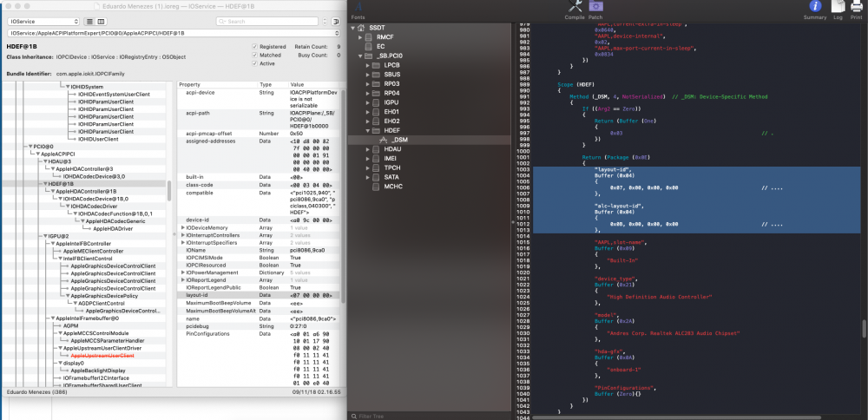Sort by Type column header
The width and height of the screenshot is (868, 420).
pos(273,85)
